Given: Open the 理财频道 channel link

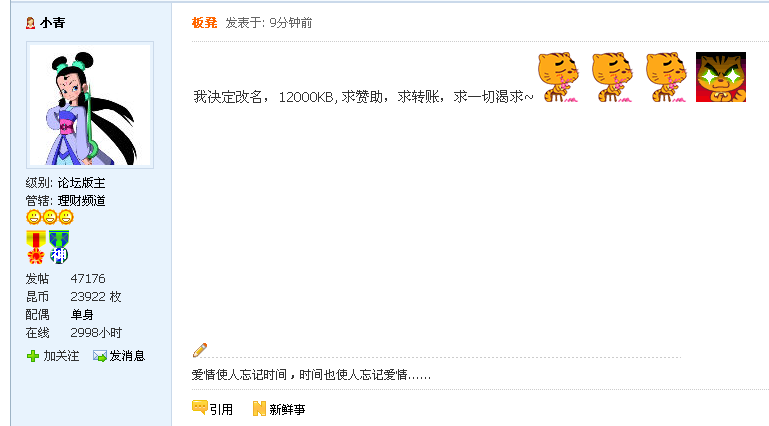Looking at the screenshot, I should pyautogui.click(x=81, y=200).
